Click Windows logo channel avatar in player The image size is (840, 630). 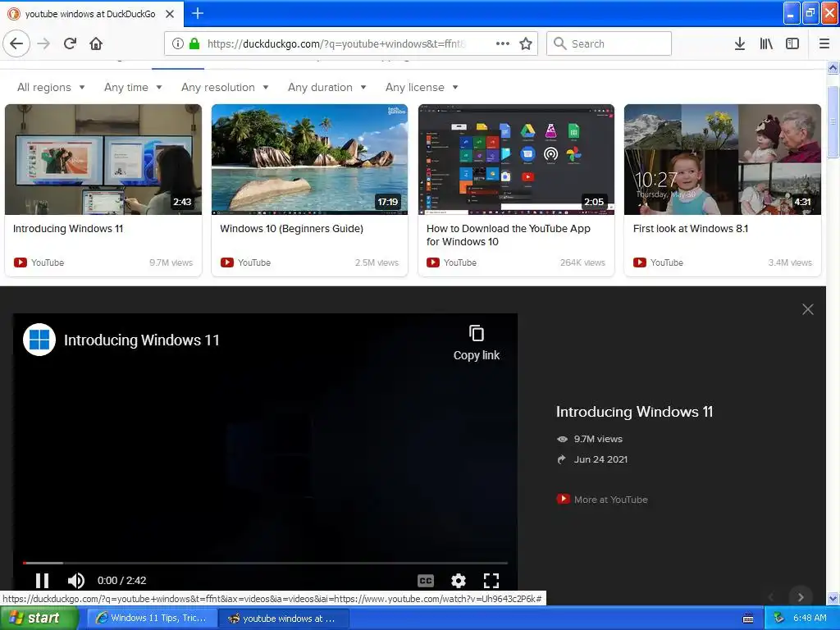tap(39, 340)
